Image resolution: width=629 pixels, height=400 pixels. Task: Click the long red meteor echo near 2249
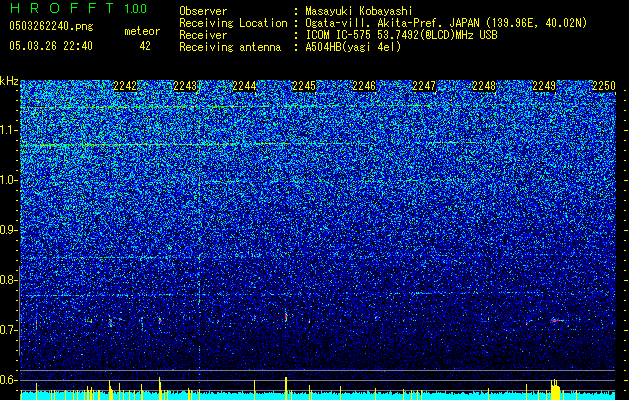(x=556, y=320)
